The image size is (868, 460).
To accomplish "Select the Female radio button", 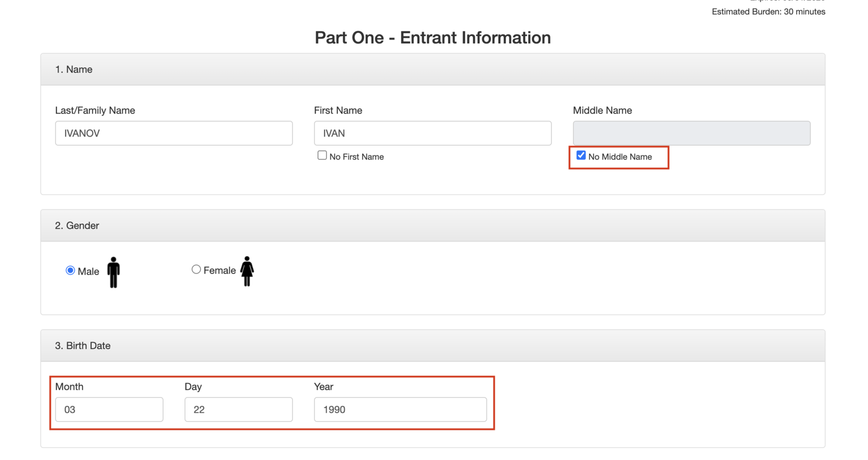I will [196, 269].
